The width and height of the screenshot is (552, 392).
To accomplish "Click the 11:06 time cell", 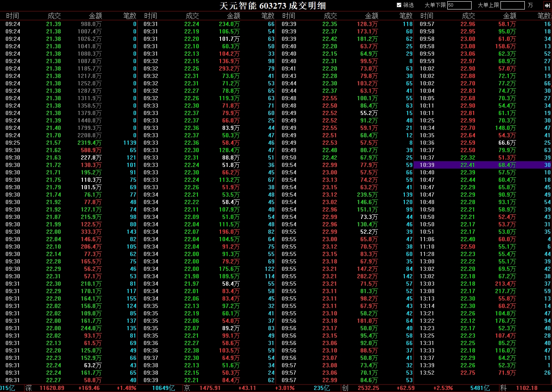I will (427, 239).
